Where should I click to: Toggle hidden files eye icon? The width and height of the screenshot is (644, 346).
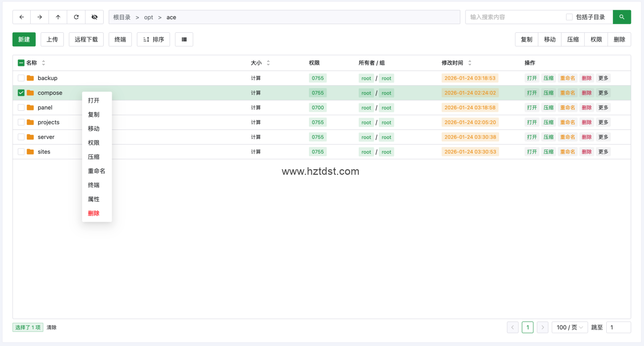[x=95, y=17]
